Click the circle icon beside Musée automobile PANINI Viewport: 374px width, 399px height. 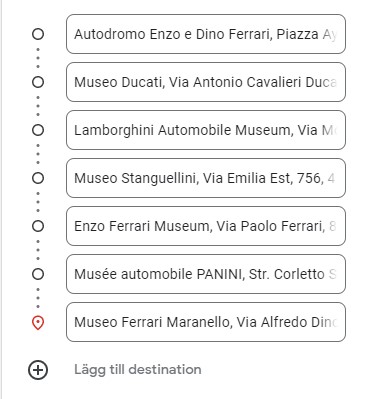click(x=38, y=274)
